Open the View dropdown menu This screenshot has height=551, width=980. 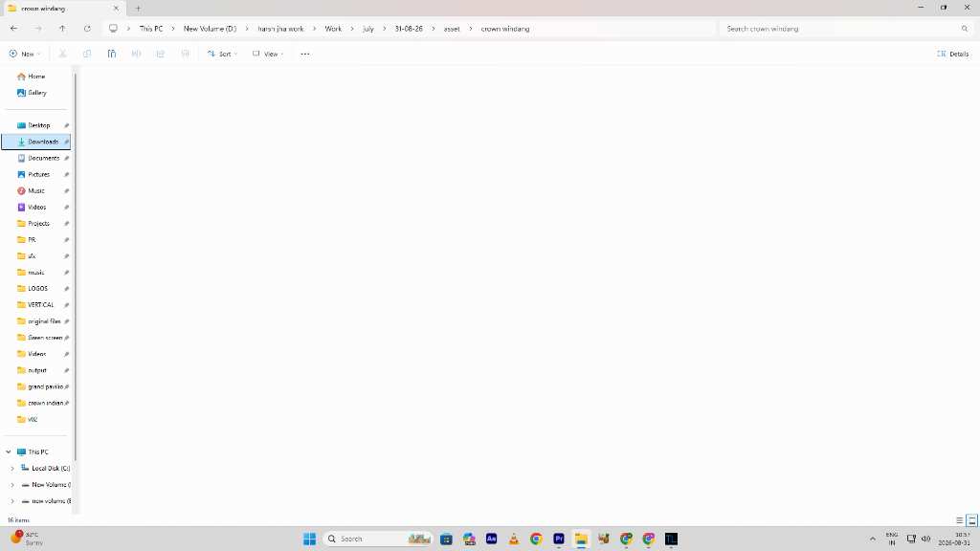pyautogui.click(x=268, y=54)
